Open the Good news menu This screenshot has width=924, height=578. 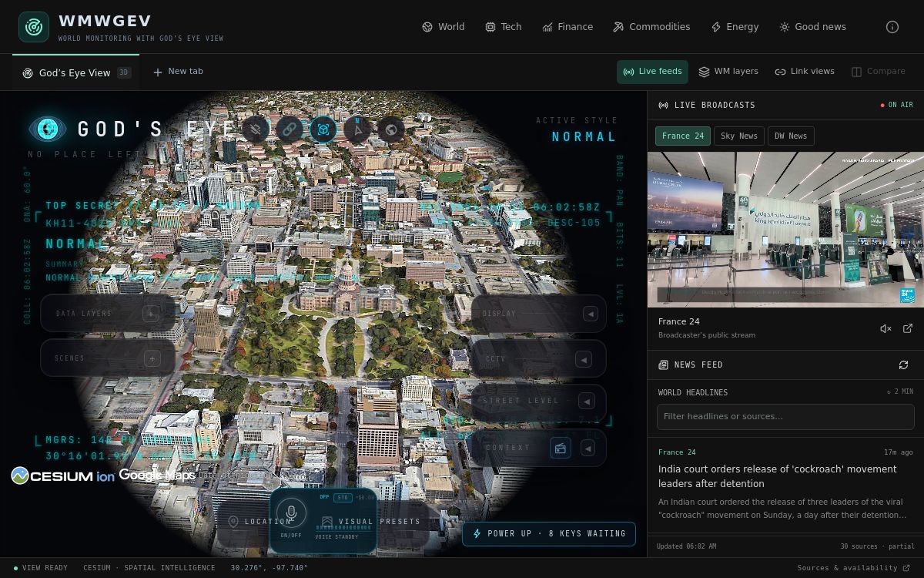(x=812, y=27)
